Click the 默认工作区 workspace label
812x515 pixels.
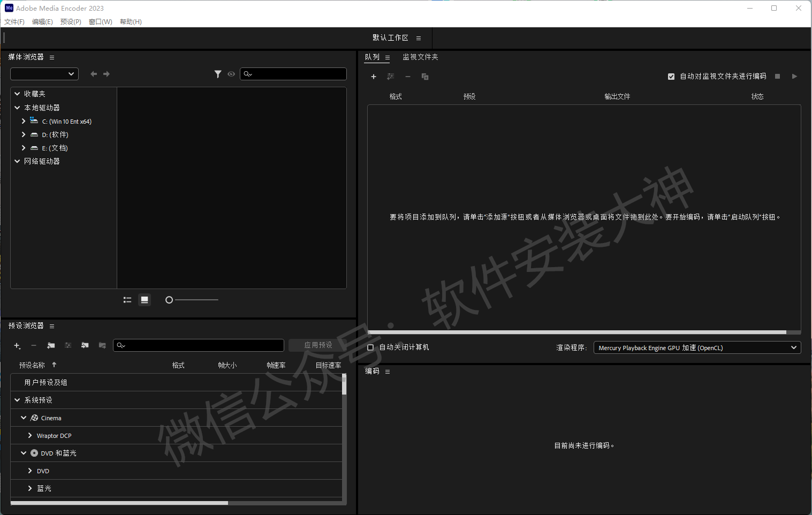coord(390,37)
